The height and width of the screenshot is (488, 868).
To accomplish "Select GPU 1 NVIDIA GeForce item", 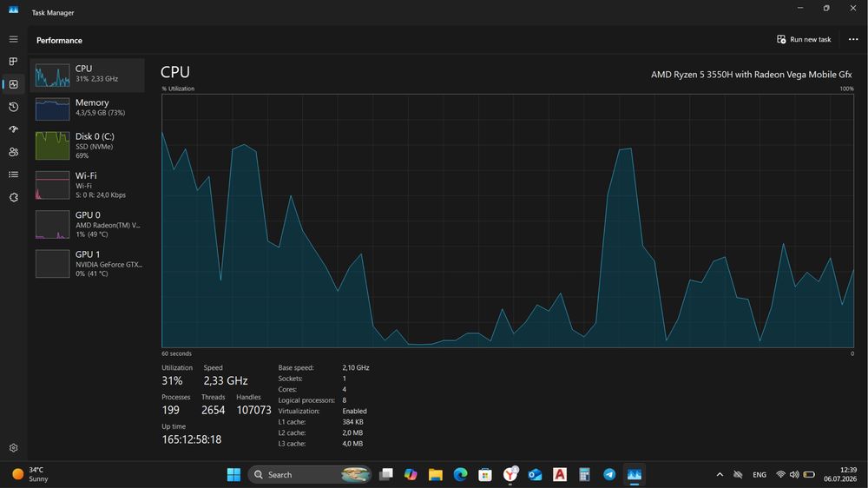I will point(88,264).
